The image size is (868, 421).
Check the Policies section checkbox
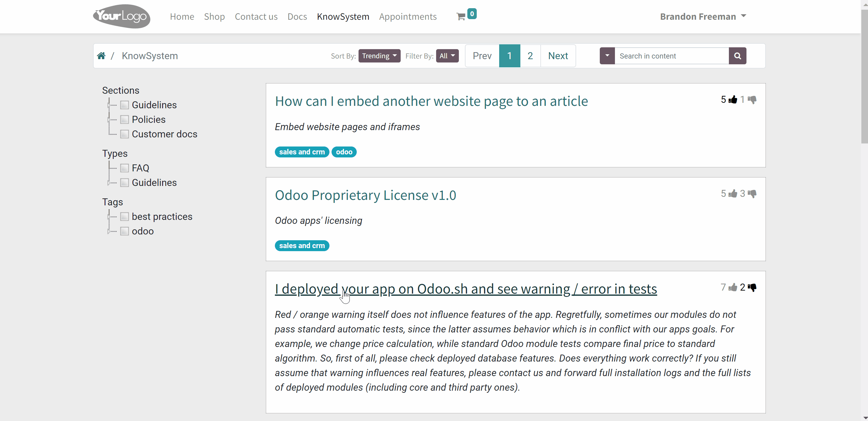[124, 120]
